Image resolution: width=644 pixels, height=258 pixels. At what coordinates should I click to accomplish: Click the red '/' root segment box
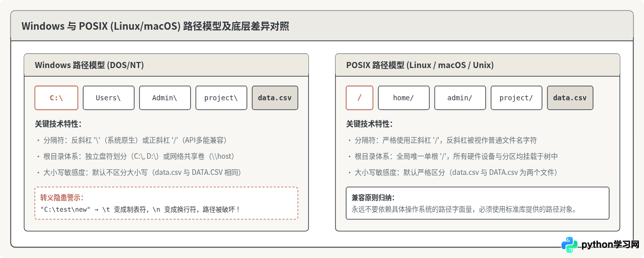[x=360, y=98]
